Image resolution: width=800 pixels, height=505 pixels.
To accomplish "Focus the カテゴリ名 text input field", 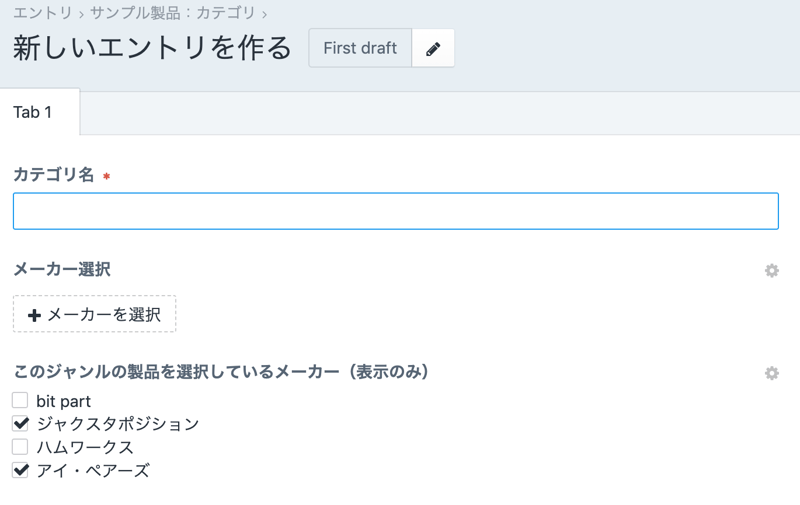I will tap(395, 211).
